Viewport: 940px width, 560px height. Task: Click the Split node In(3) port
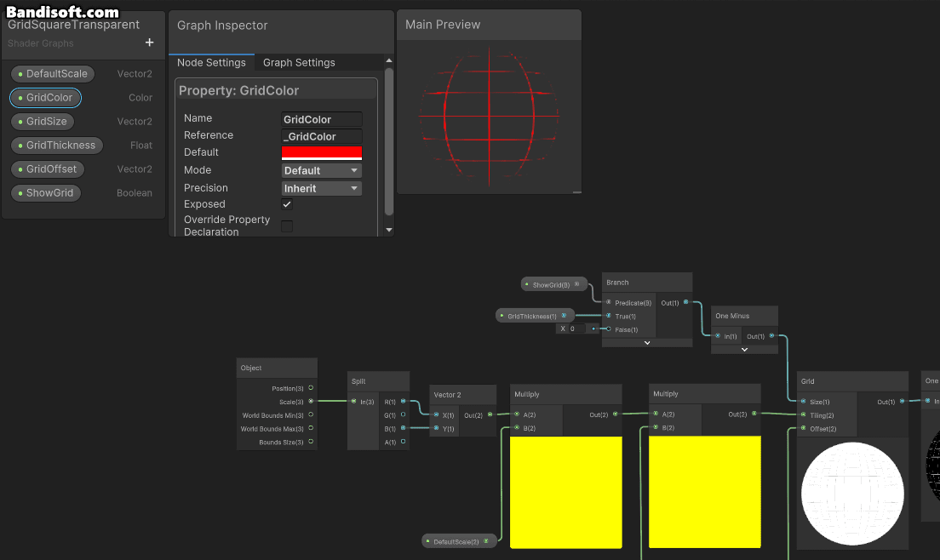coord(353,402)
